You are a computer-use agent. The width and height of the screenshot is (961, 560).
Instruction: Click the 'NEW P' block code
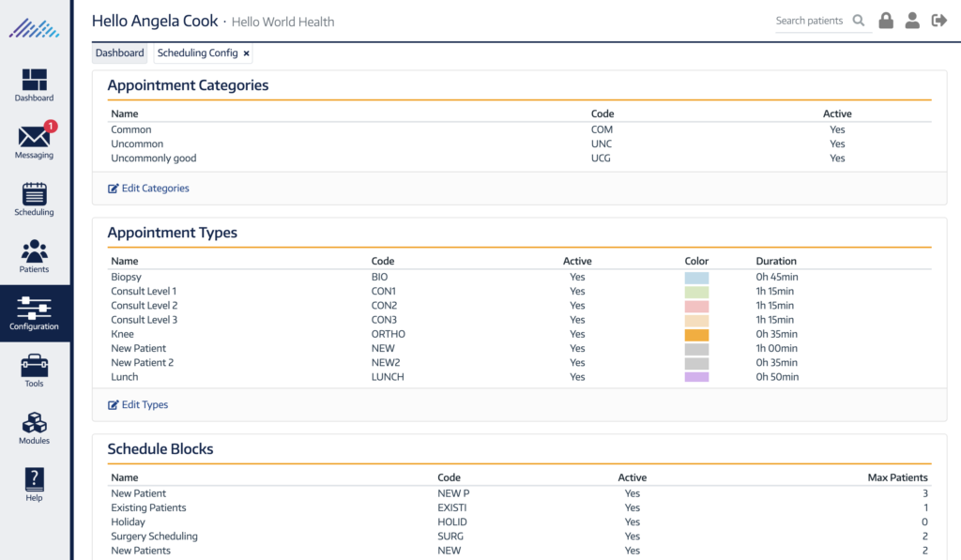pos(453,493)
